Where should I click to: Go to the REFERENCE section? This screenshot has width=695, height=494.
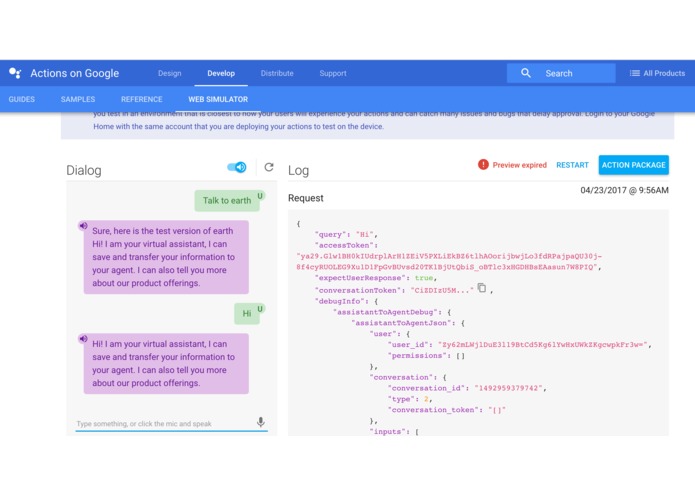click(141, 99)
